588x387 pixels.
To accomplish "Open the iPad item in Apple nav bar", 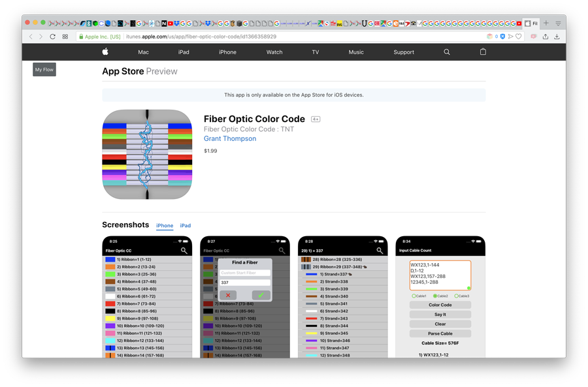I will (184, 52).
